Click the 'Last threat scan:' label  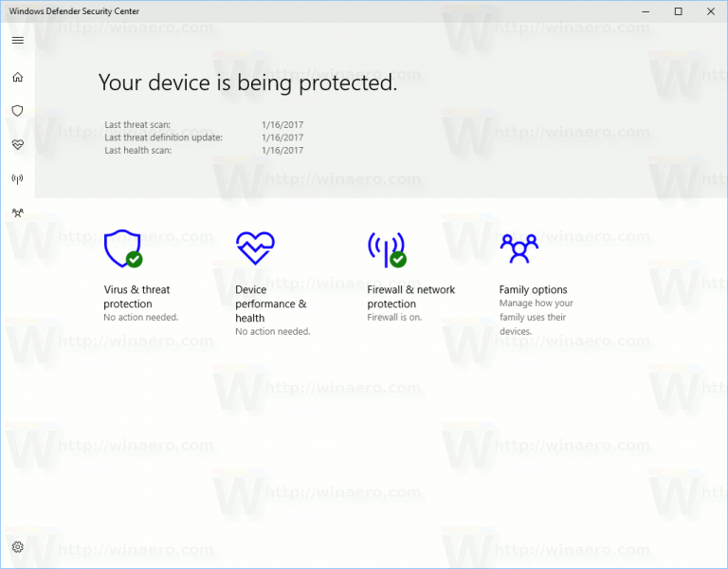137,124
